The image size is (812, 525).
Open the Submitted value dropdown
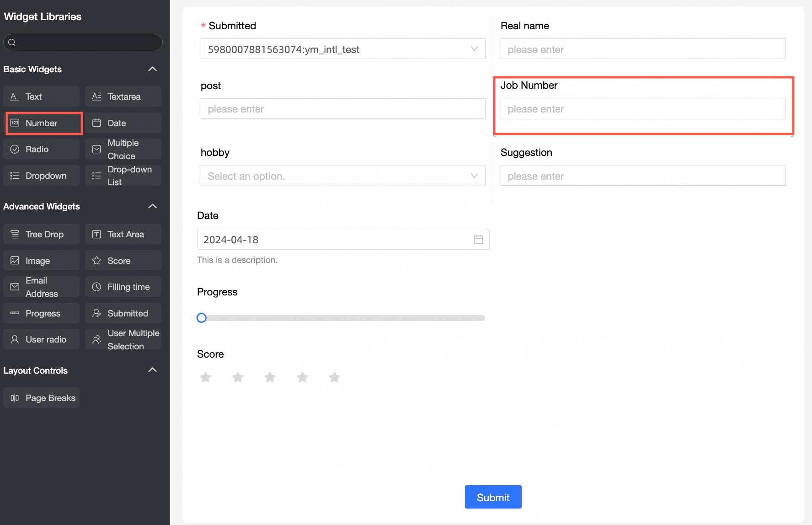(474, 49)
